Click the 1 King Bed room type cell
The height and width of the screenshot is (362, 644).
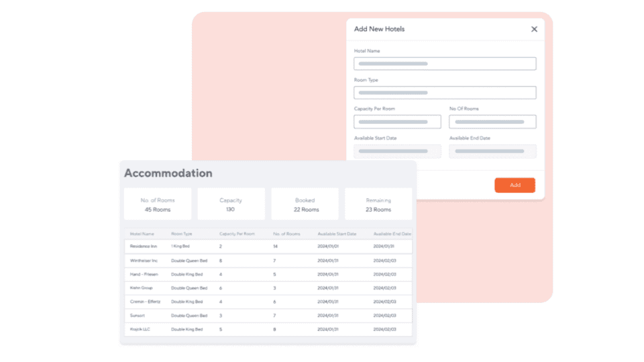click(180, 246)
